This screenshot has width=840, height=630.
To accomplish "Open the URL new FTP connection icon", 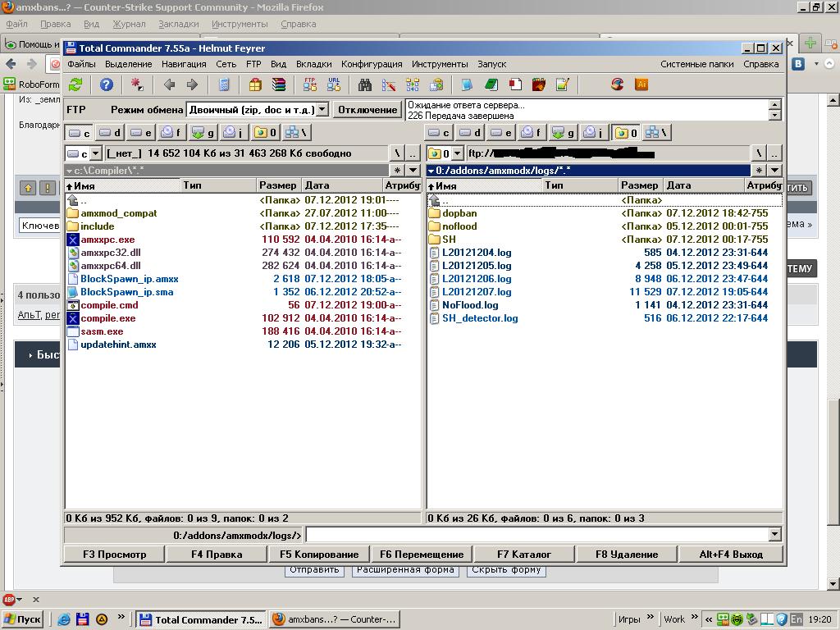I will (334, 84).
